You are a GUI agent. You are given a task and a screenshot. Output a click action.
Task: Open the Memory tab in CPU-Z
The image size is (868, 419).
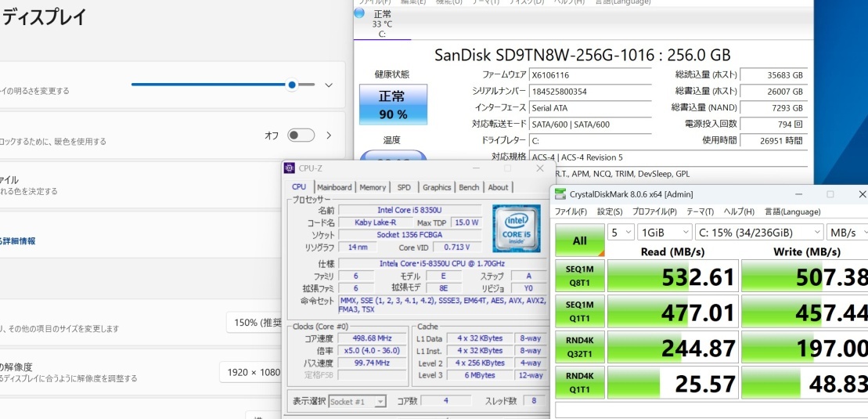click(x=373, y=187)
